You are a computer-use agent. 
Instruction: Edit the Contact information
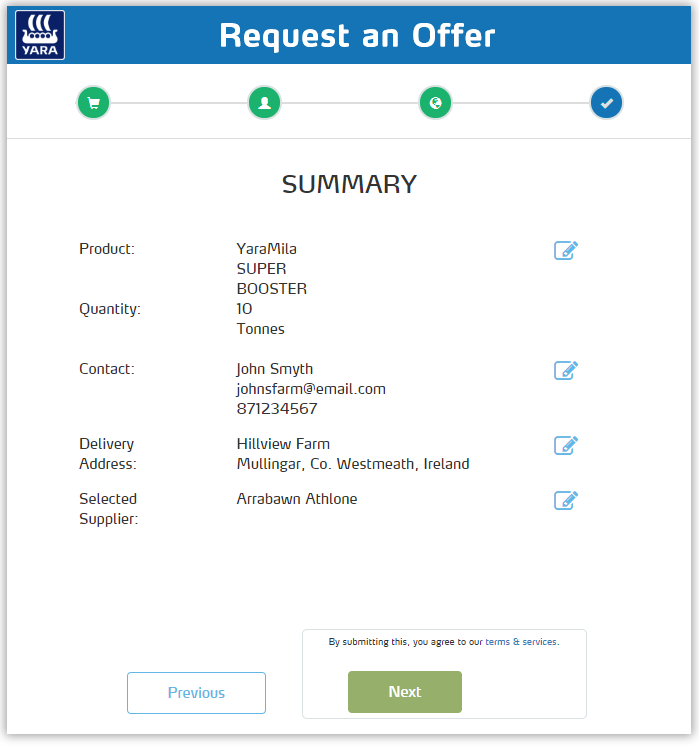566,370
